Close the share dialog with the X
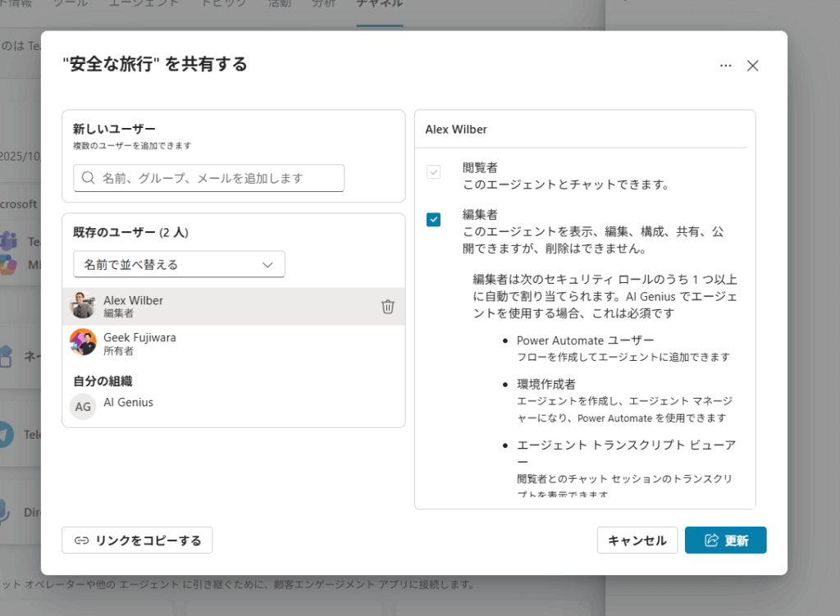 point(752,66)
